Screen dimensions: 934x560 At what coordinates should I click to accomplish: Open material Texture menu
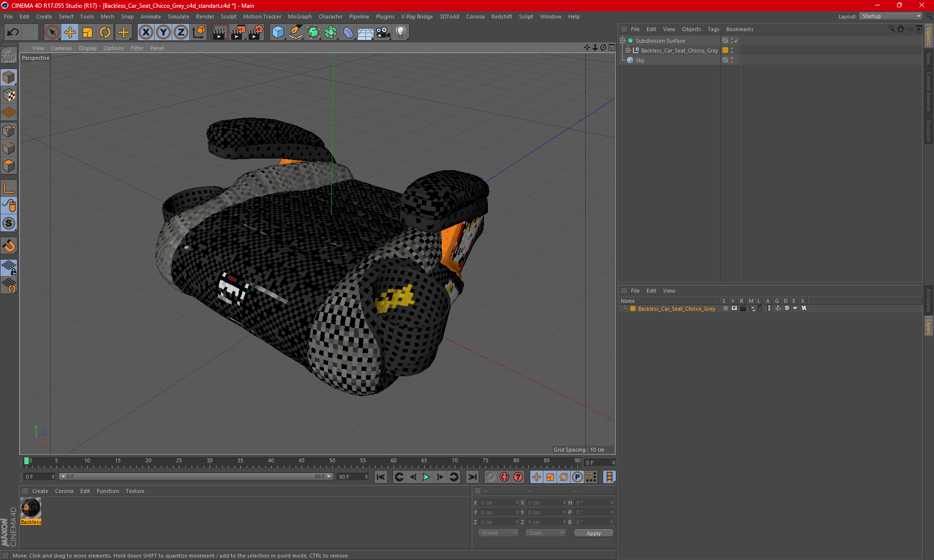point(135,491)
